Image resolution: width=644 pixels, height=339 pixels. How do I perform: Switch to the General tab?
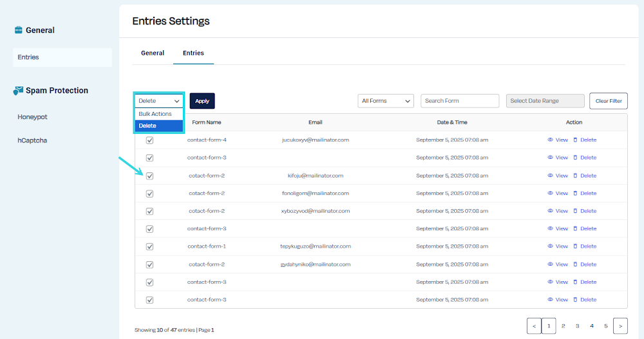click(153, 53)
